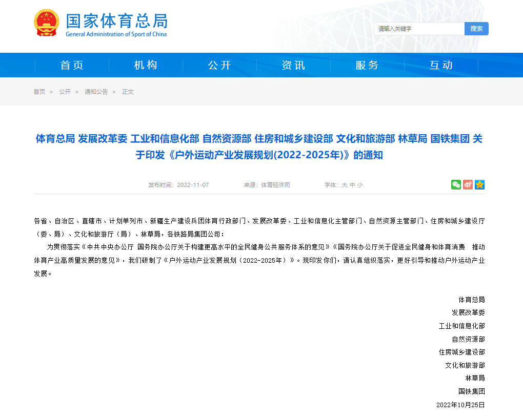Viewport: 523px width, 420px height.
Task: Click the 搜索 search button
Action: pos(476,29)
